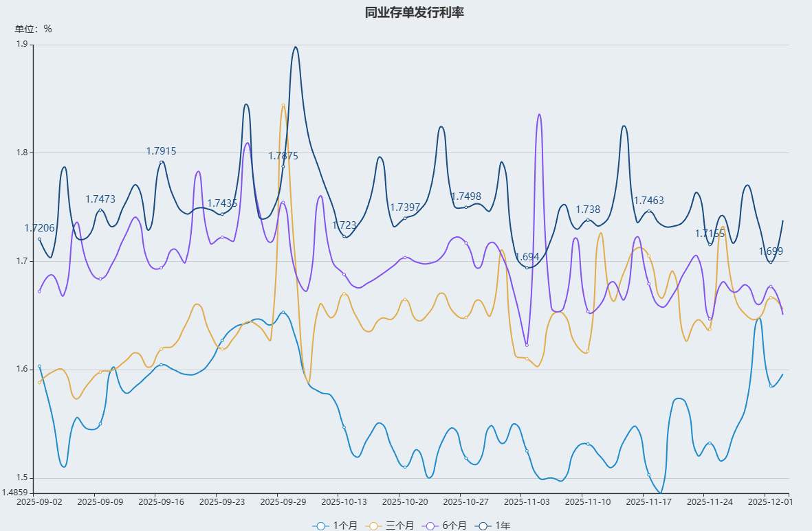The width and height of the screenshot is (812, 531).
Task: Select the 1.7875 marker on the 1年 line
Action: pos(283,167)
